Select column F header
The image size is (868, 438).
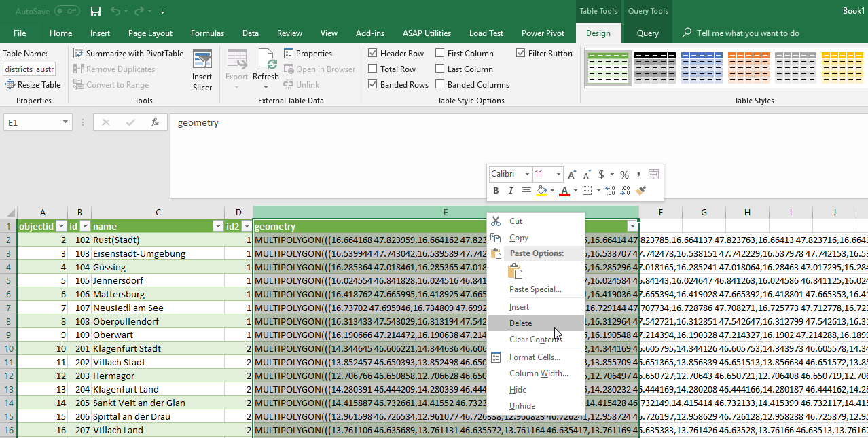click(660, 213)
